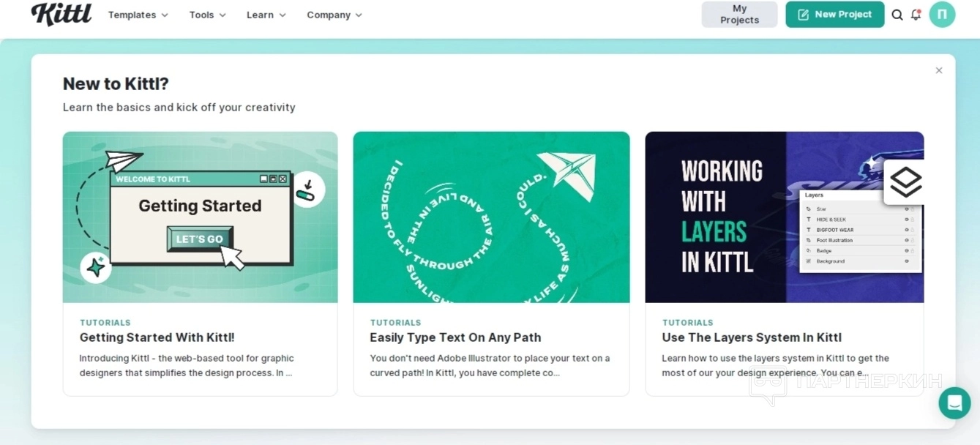Screen dimensions: 980x445
Task: Click the Kittl logo
Action: point(61,14)
